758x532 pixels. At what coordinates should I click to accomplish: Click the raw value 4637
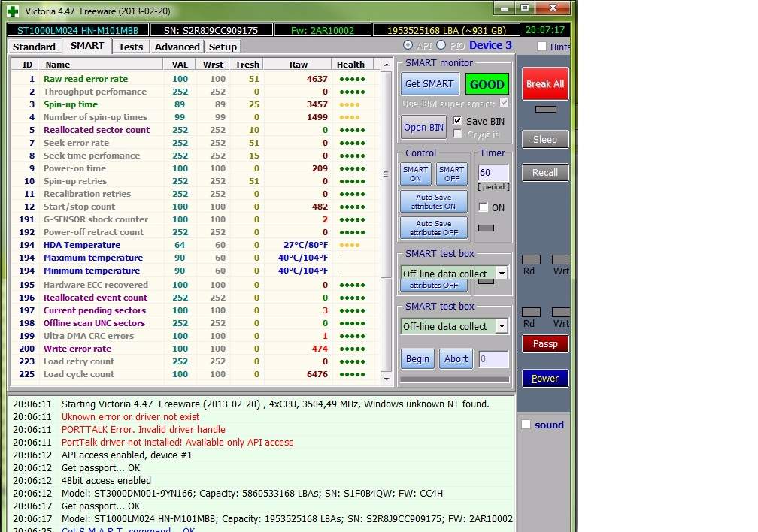click(317, 79)
